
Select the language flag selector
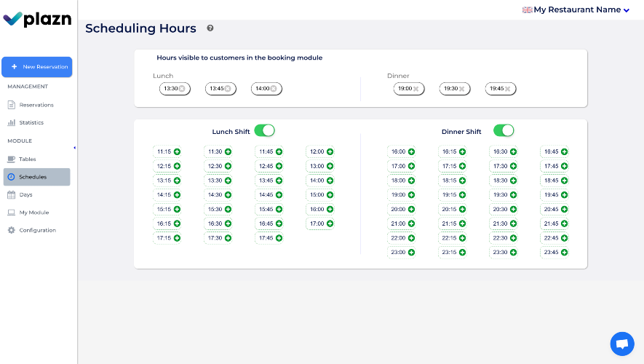(528, 10)
